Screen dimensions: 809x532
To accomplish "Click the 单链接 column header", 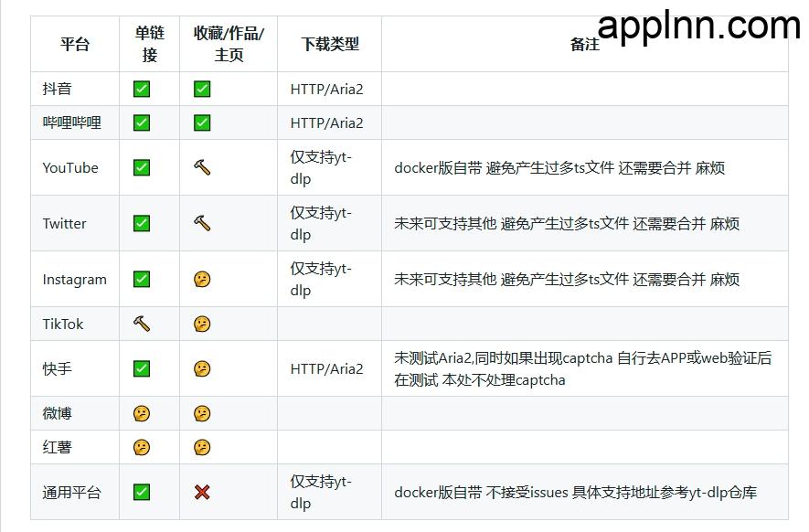I will pyautogui.click(x=150, y=44).
